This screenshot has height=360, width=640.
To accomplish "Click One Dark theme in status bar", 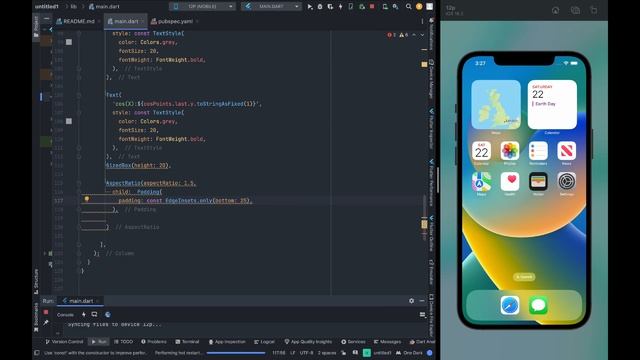I will 409,353.
